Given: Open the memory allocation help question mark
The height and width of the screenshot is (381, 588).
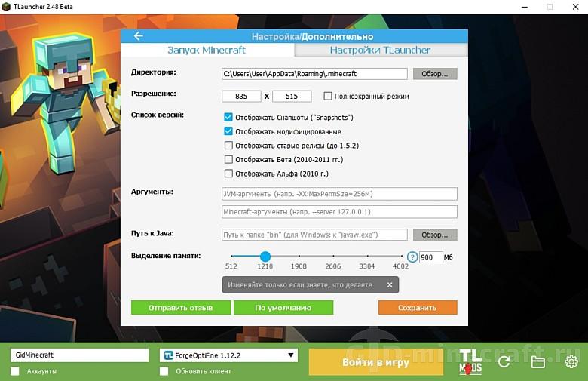Looking at the screenshot, I should (412, 257).
